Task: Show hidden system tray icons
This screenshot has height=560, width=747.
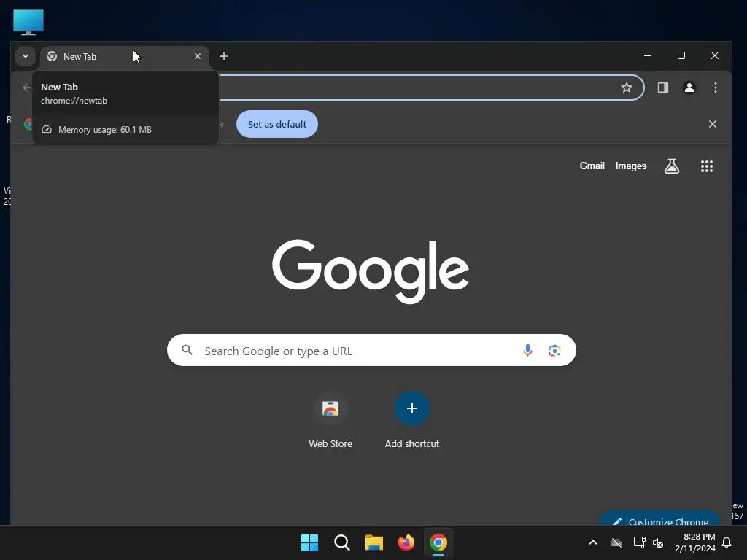Action: 593,542
